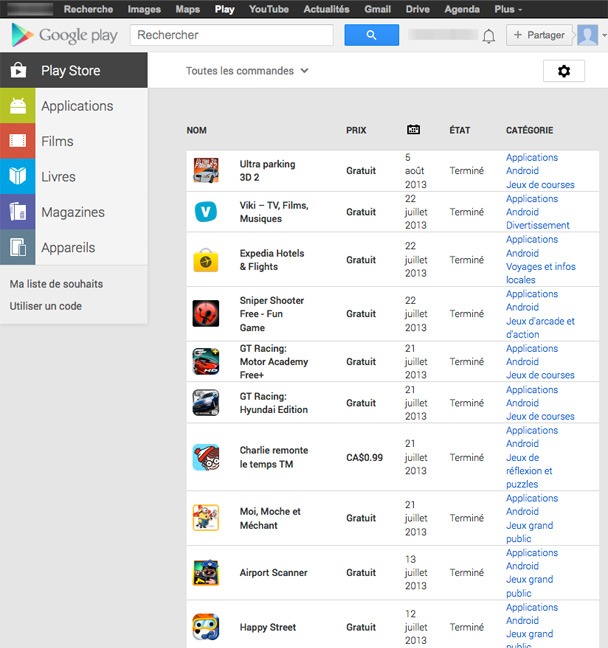The width and height of the screenshot is (608, 648).
Task: Open the Plus menu in top bar
Action: pyautogui.click(x=508, y=9)
